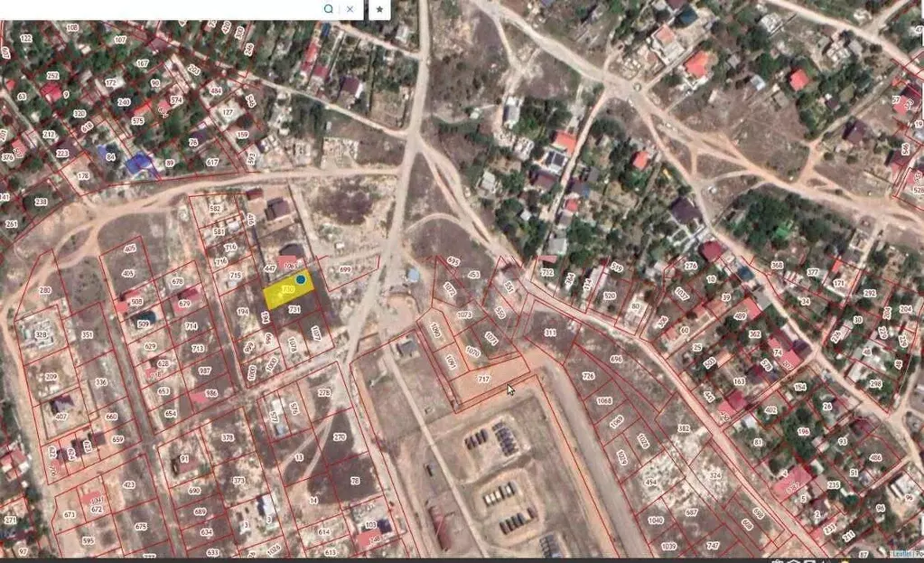The image size is (924, 563).
Task: Open favorites with the star button
Action: click(379, 9)
